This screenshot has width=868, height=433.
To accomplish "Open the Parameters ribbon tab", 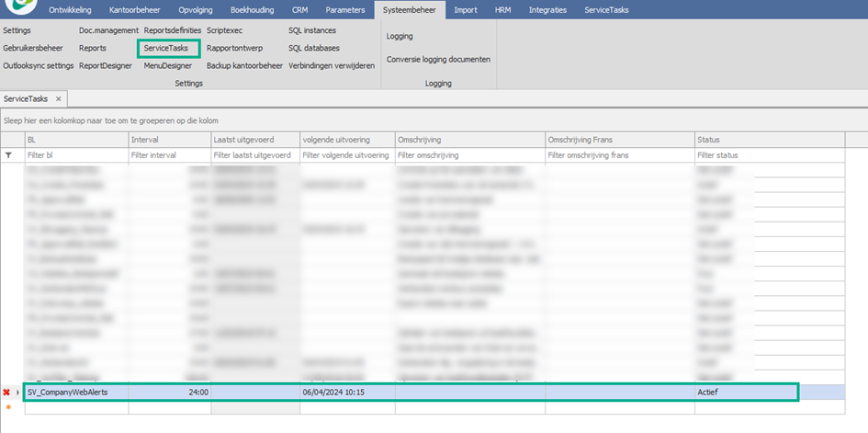I will pyautogui.click(x=344, y=10).
